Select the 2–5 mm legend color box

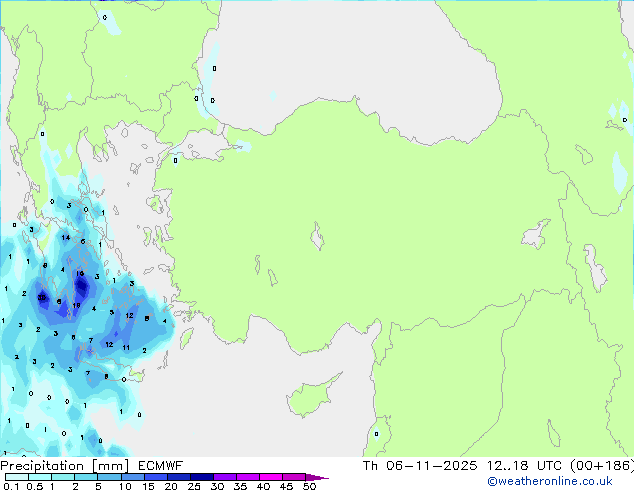click(x=86, y=477)
